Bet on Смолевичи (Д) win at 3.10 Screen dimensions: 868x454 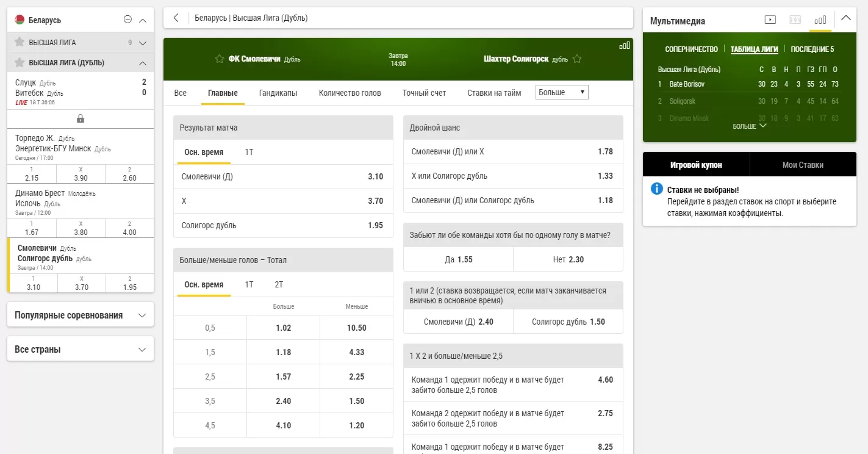283,177
